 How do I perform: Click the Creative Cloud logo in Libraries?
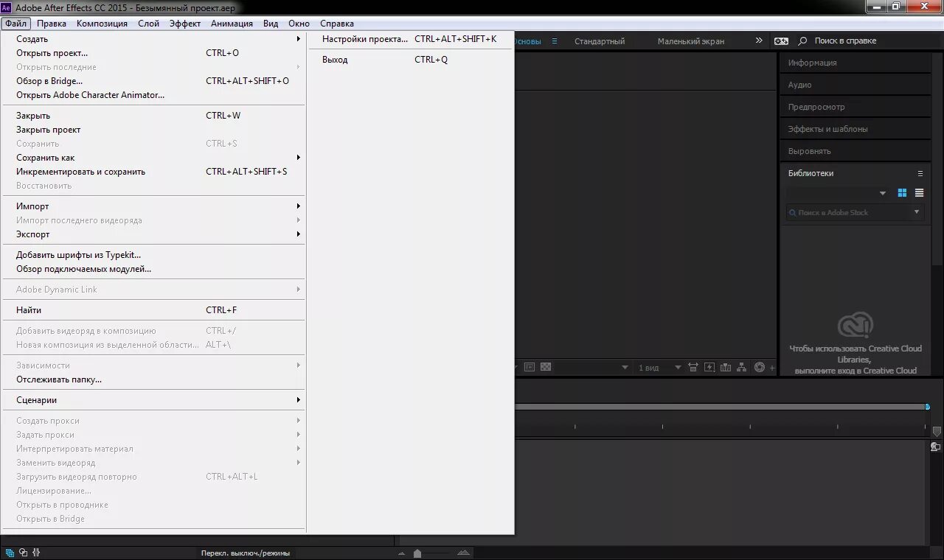coord(855,325)
